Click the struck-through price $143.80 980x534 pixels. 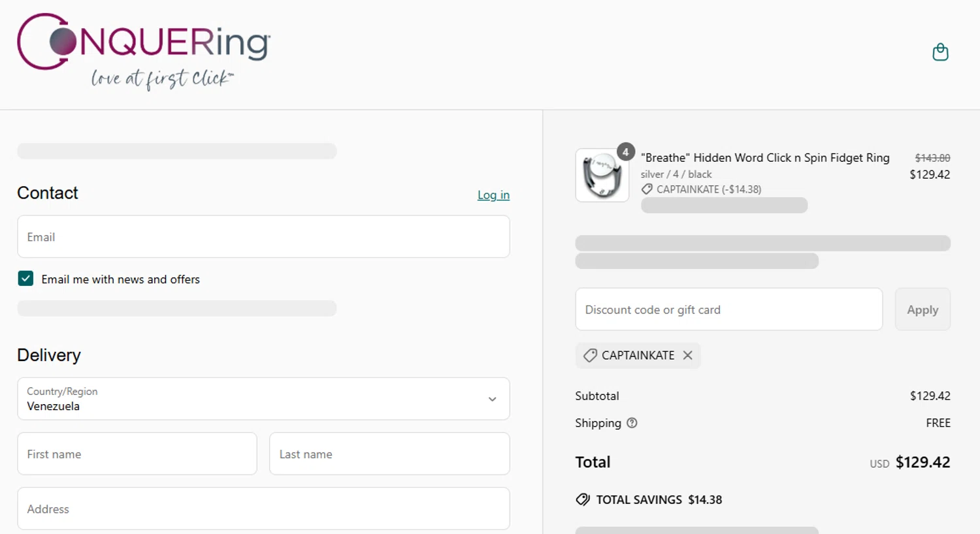pos(932,158)
